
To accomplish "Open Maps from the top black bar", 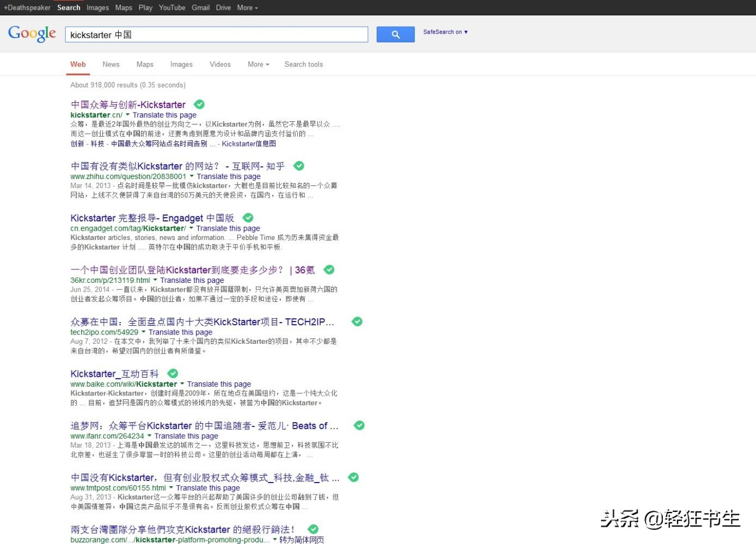I will tap(124, 8).
